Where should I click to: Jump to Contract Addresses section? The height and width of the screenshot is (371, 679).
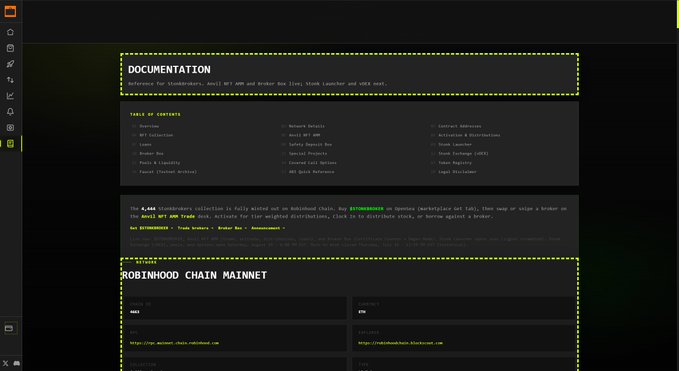(x=459, y=126)
